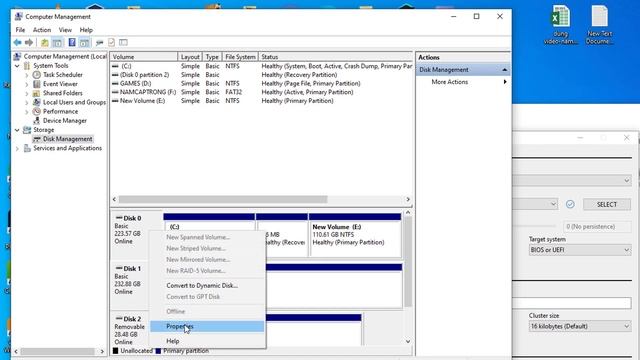640x360 pixels.
Task: Open the New Text Document desktop icon
Action: [x=600, y=16]
